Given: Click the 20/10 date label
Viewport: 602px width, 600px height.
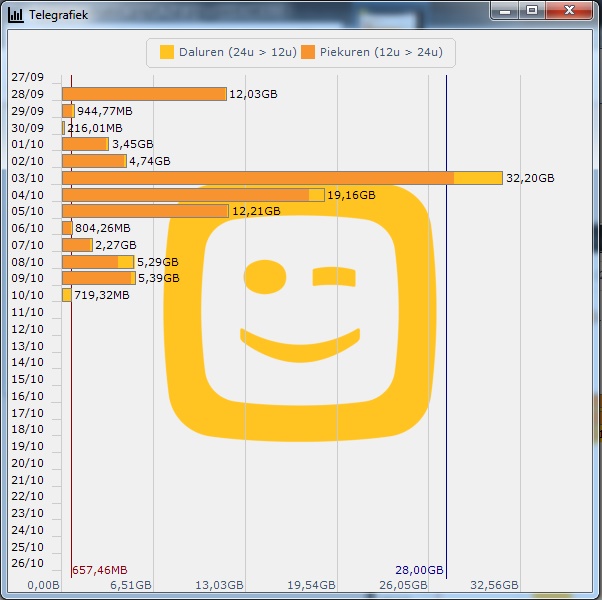Looking at the screenshot, I should [x=28, y=463].
